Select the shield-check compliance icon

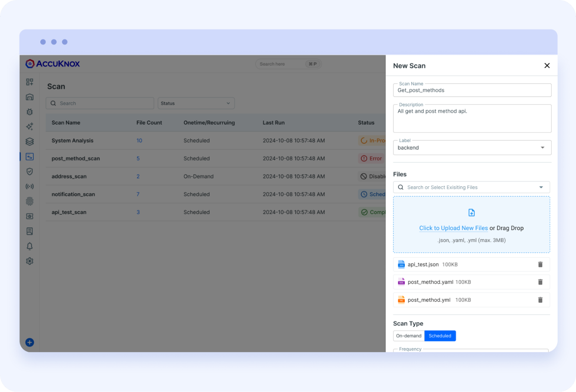pos(29,171)
